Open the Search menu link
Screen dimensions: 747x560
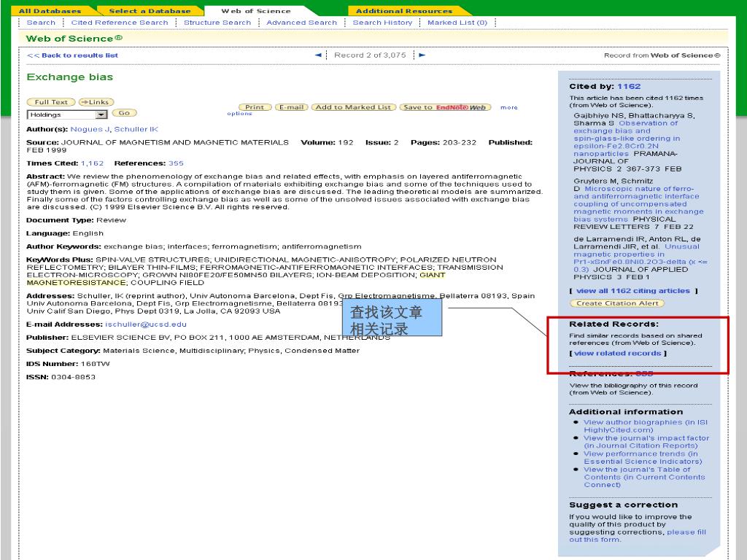41,23
